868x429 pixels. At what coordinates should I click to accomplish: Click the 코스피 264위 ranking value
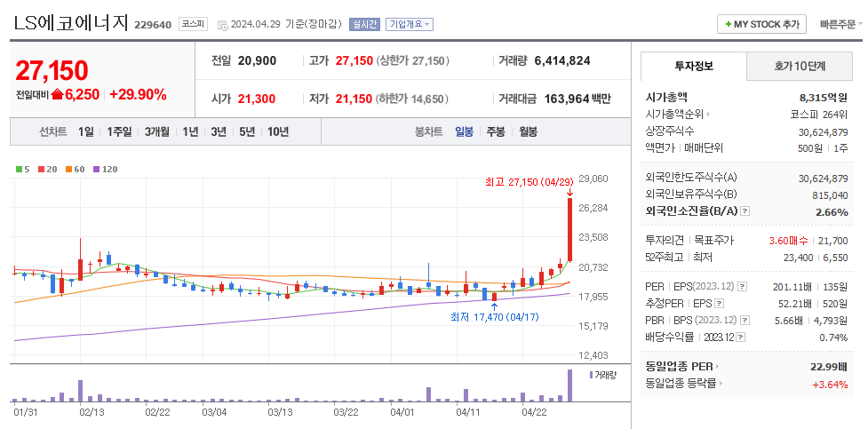(819, 115)
